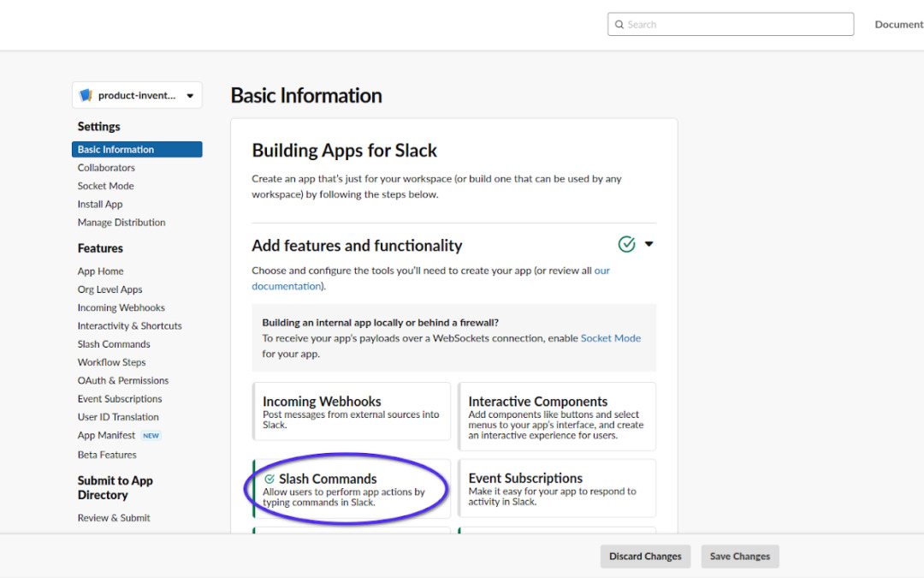Select the Incoming Webhooks feature card
This screenshot has width=924, height=578.
click(x=352, y=412)
